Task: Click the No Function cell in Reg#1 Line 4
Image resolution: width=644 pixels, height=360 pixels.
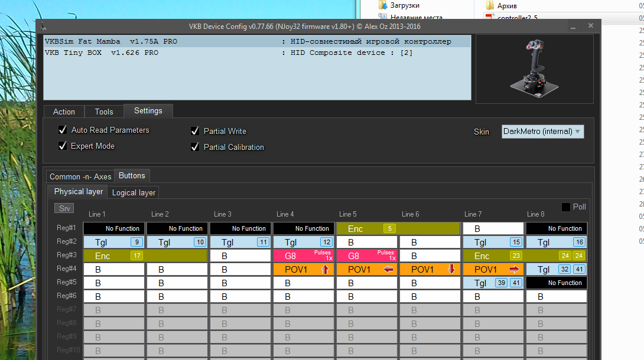Action: [304, 228]
